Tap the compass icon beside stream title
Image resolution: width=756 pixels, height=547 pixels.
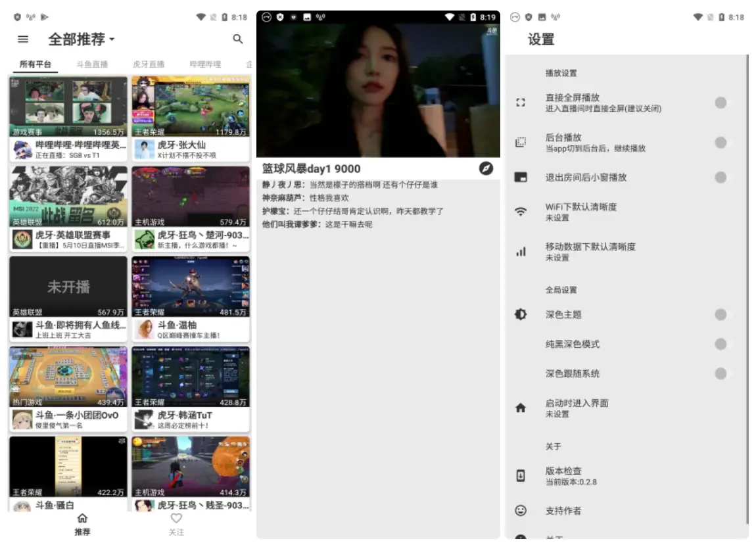[x=486, y=168]
